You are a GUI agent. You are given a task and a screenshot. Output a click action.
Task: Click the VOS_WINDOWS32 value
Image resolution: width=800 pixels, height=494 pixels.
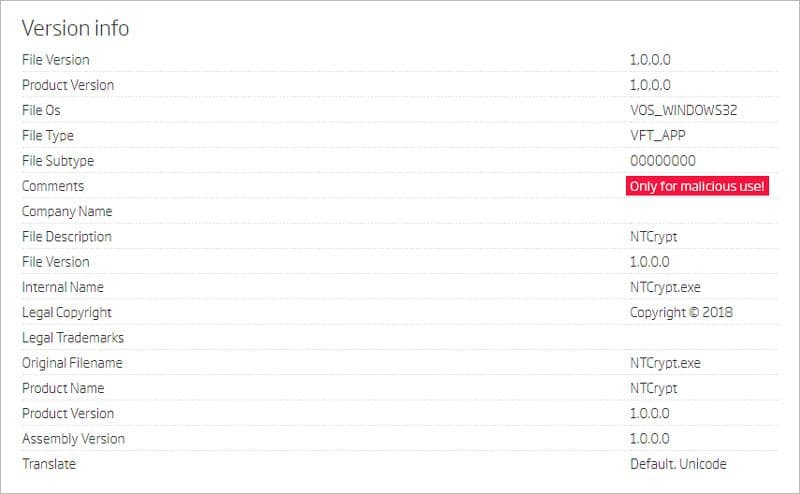click(x=683, y=110)
